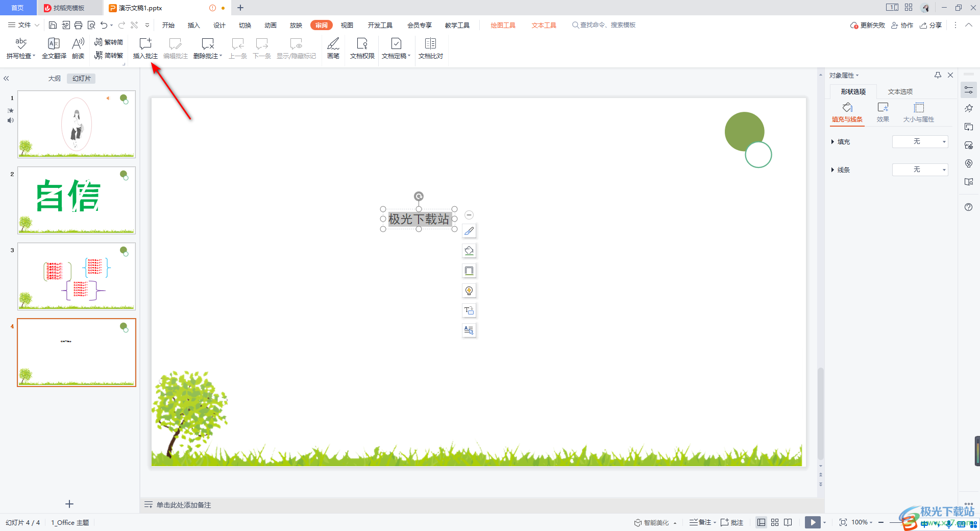980x531 pixels.
Task: Switch to the 动画 ribbon tab
Action: [x=271, y=25]
